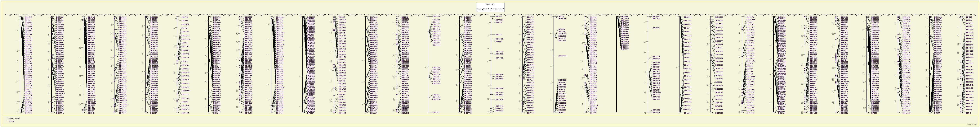The height and width of the screenshot is (127, 980).
Task: Click marker IWB71067
Action: [x=185, y=113]
